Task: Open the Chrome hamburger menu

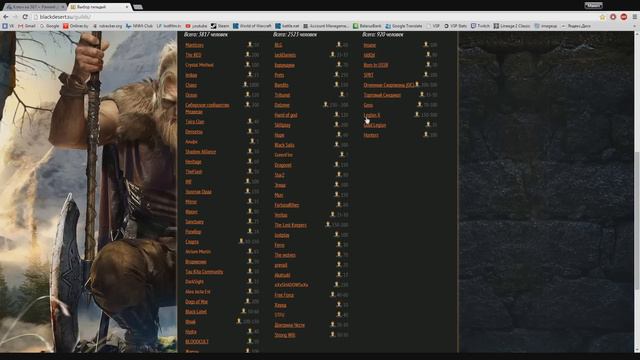Action: point(635,17)
